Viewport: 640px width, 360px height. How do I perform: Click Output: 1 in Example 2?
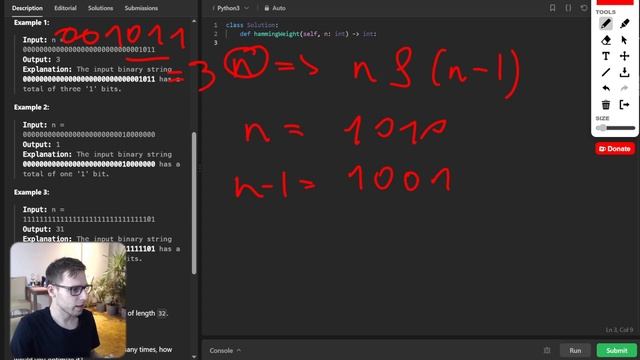tap(41, 144)
